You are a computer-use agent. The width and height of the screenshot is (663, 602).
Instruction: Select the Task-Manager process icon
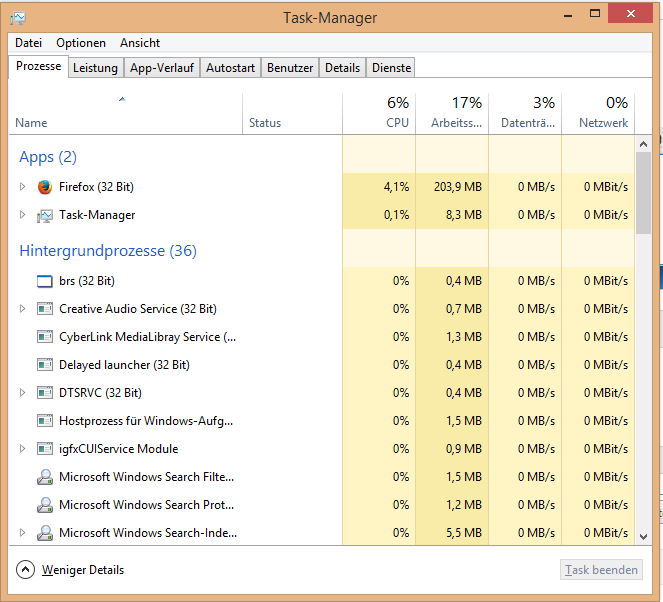(45, 216)
